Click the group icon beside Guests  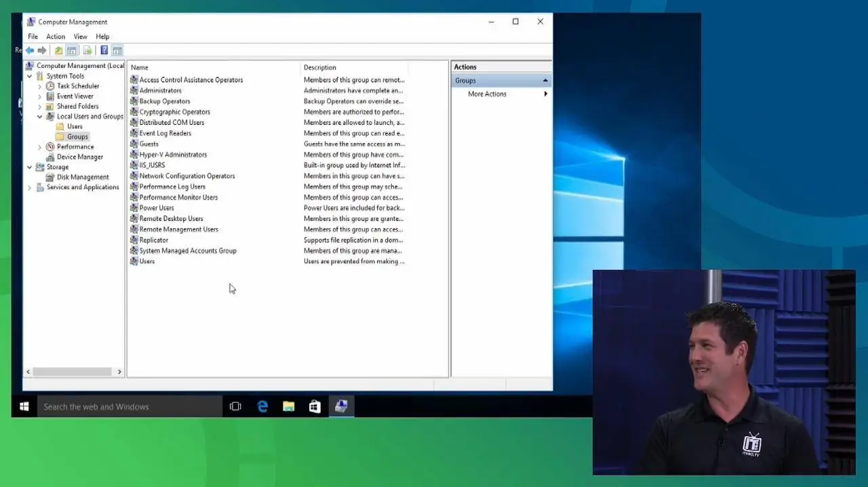click(x=134, y=144)
